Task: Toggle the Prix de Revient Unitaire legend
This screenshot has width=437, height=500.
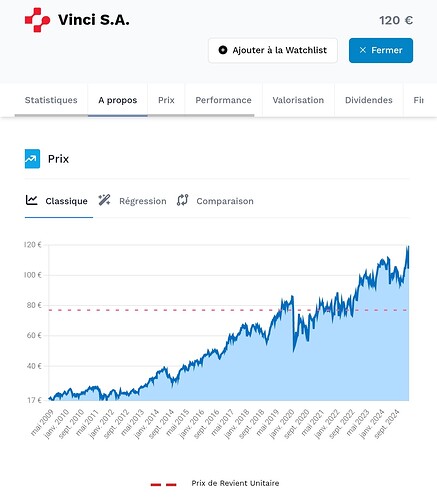Action: (x=215, y=483)
